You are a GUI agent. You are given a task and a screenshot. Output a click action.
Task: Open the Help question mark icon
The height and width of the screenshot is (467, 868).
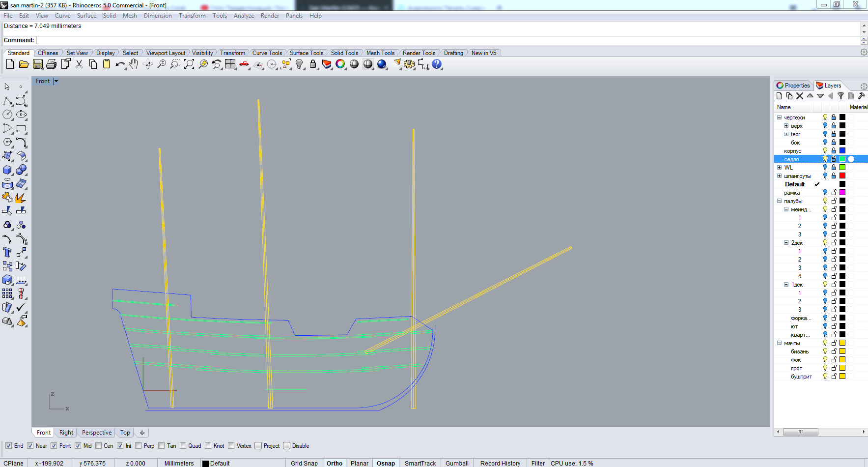tap(437, 64)
